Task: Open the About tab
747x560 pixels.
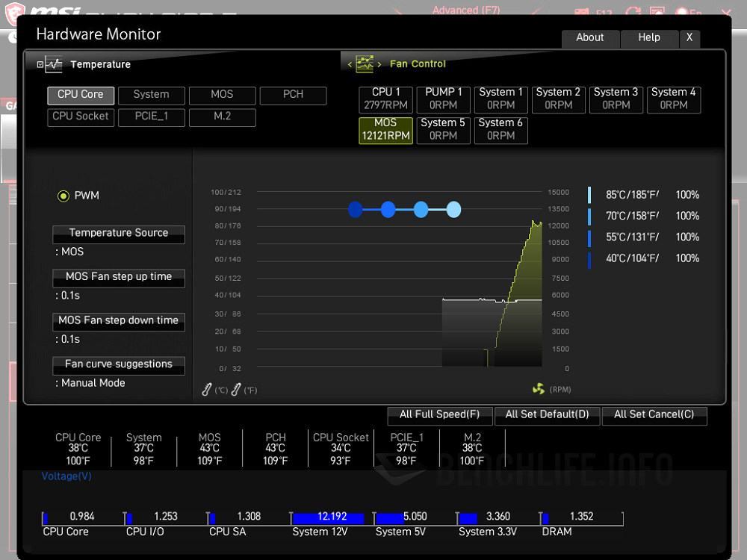Action: pyautogui.click(x=589, y=37)
